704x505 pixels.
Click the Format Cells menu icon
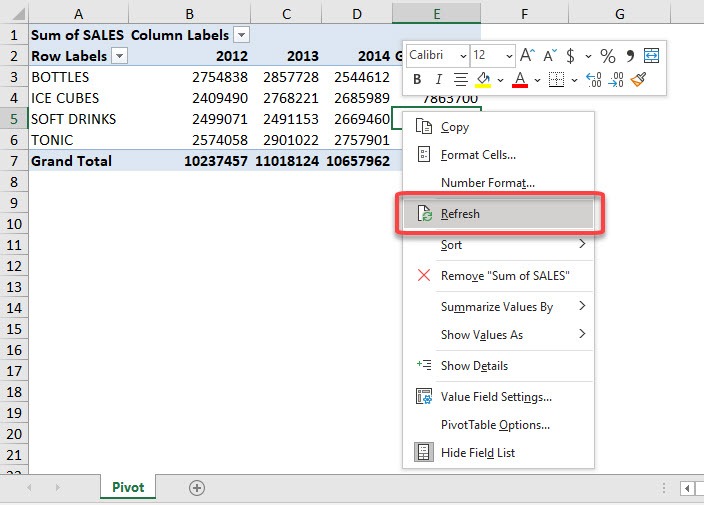424,154
